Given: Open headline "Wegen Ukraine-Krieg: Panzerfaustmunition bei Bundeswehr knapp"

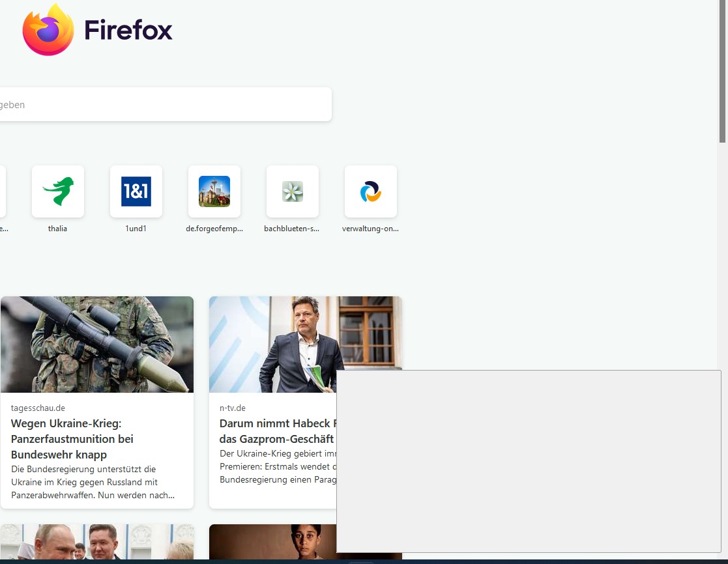Looking at the screenshot, I should (72, 439).
